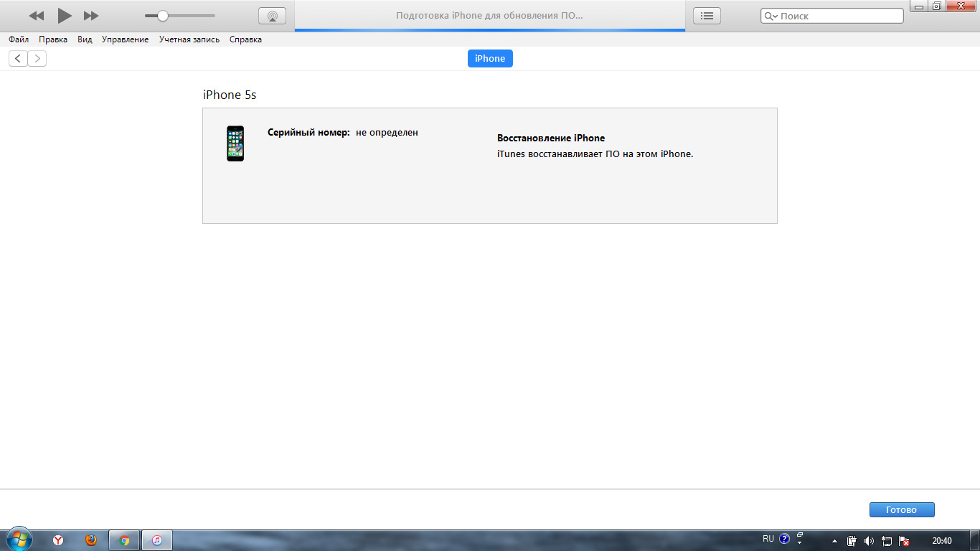The height and width of the screenshot is (551, 980).
Task: Adjust the volume slider knob
Action: (x=163, y=16)
